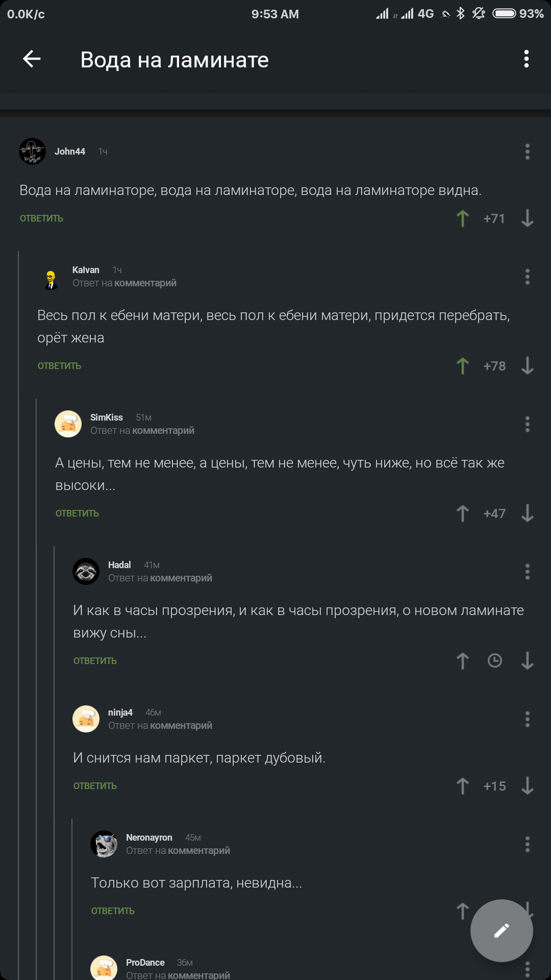Image resolution: width=551 pixels, height=980 pixels.
Task: Open the post options overflow menu
Action: tap(526, 60)
